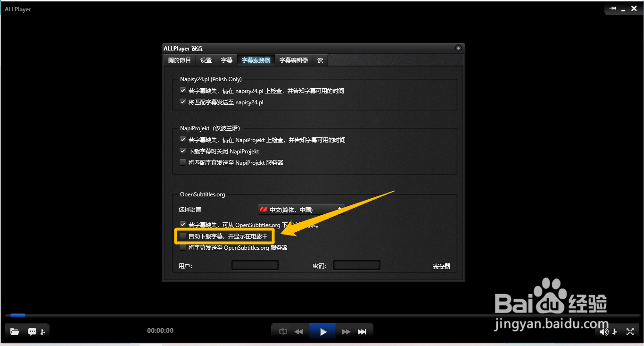Enter fullscreen with the expand arrows icon
This screenshot has width=644, height=346.
[x=630, y=332]
